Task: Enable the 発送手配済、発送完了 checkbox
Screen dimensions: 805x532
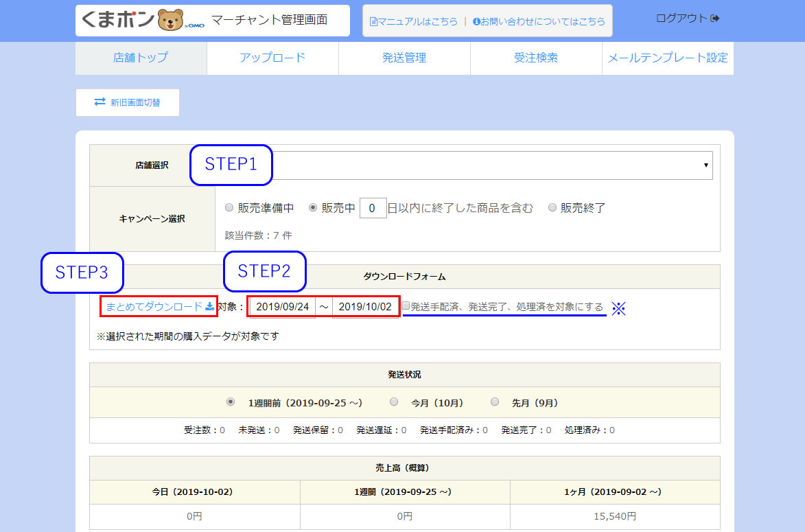Action: [x=406, y=306]
